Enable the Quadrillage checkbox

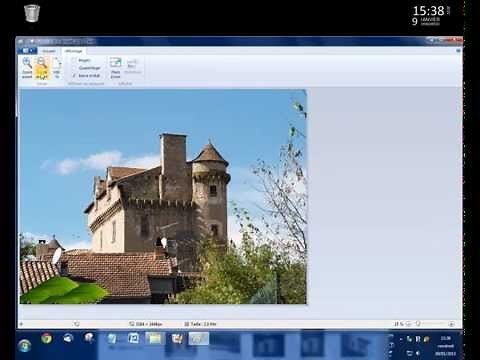click(x=74, y=68)
